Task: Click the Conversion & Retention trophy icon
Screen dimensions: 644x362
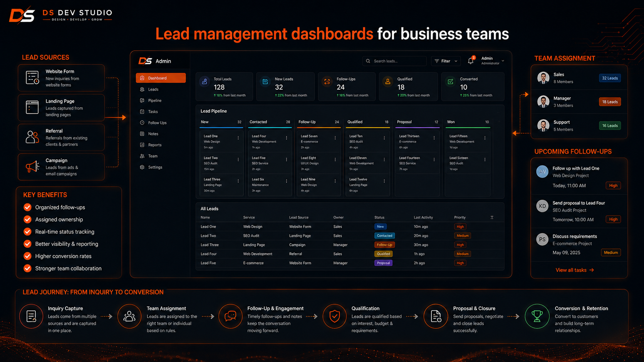Action: click(x=537, y=316)
